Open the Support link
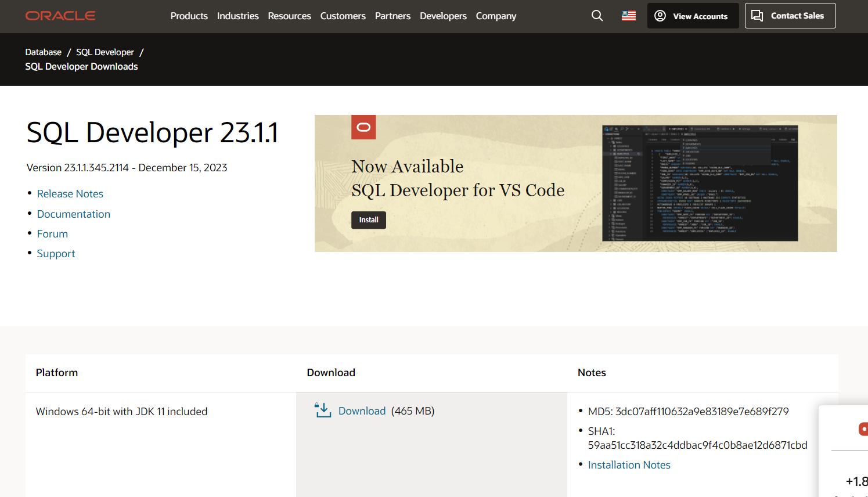The height and width of the screenshot is (497, 868). click(56, 254)
